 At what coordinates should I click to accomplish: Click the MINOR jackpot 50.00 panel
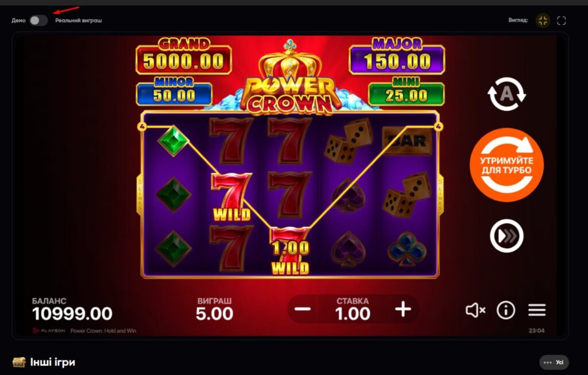pyautogui.click(x=174, y=92)
